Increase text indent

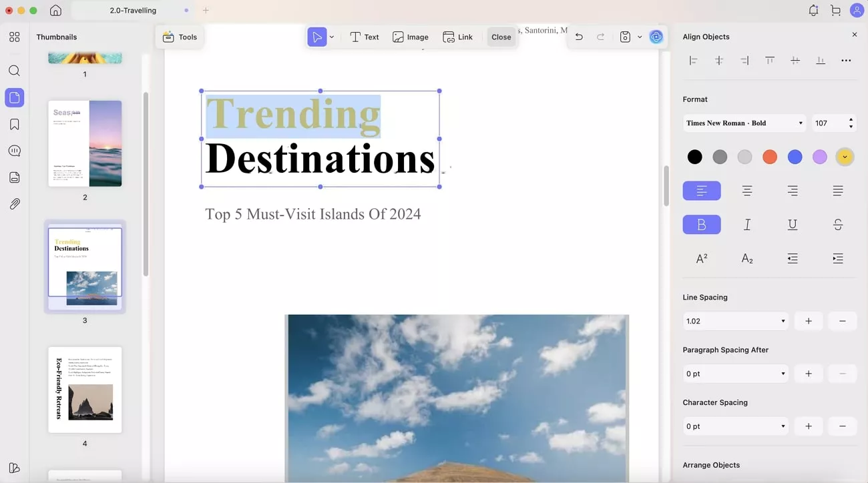pos(837,259)
